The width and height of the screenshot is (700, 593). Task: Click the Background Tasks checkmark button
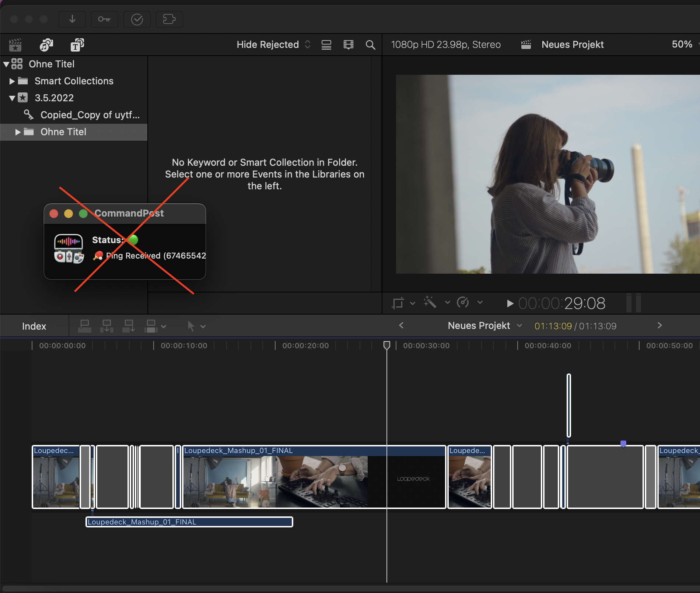pos(137,19)
